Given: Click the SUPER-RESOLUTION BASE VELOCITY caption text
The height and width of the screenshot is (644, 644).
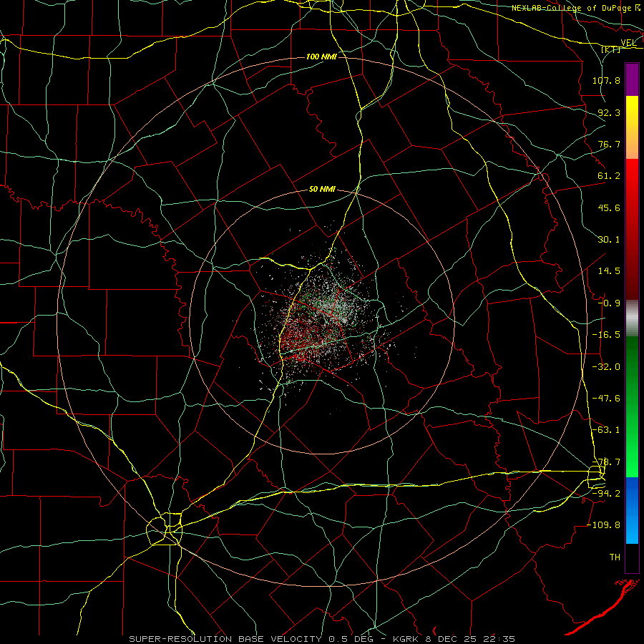Looking at the screenshot, I should click(227, 639).
